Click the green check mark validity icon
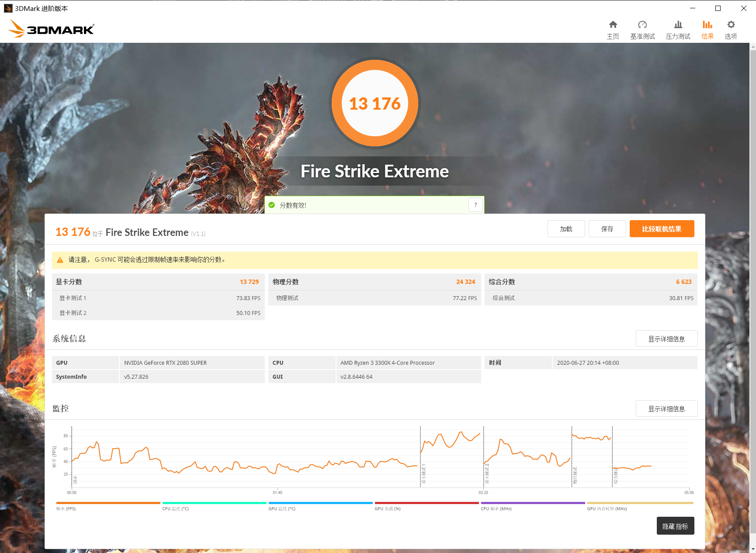 271,205
